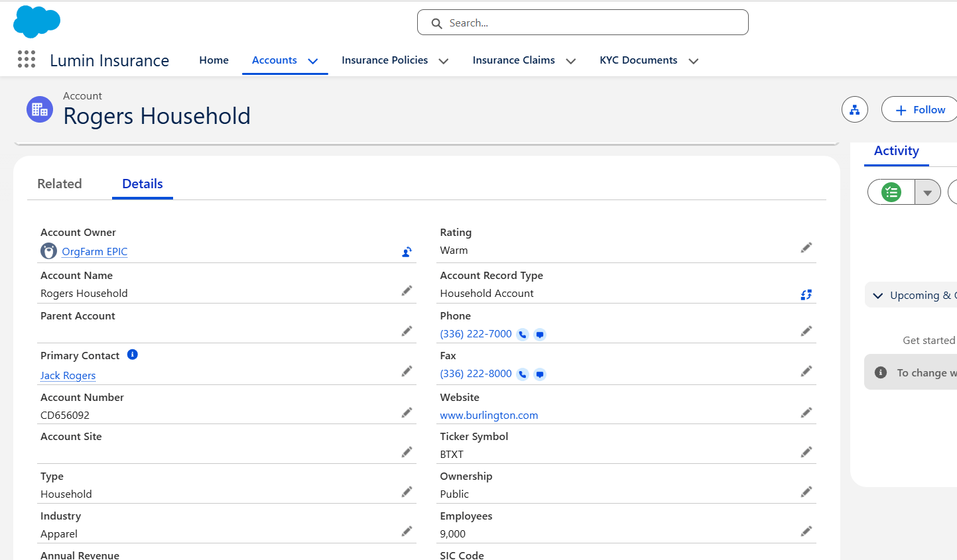Viewport: 957px width, 560px height.
Task: Click the New Task green icon button
Action: [x=891, y=192]
